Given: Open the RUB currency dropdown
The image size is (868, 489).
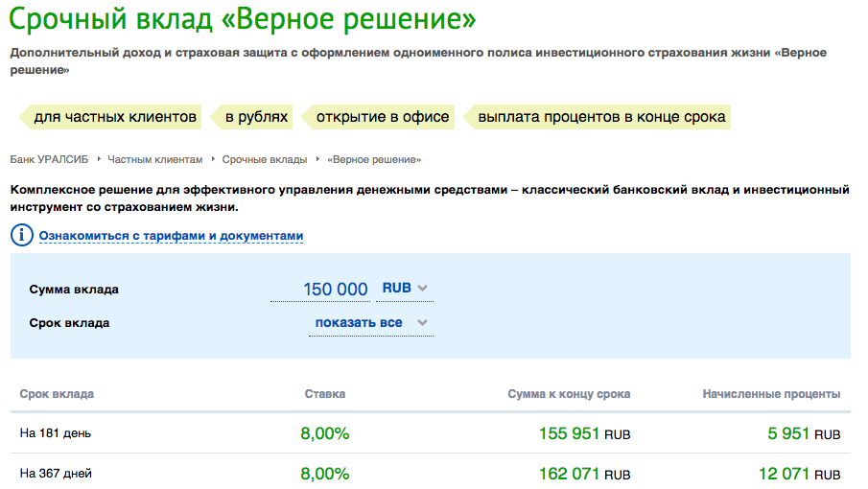Looking at the screenshot, I should pyautogui.click(x=405, y=289).
